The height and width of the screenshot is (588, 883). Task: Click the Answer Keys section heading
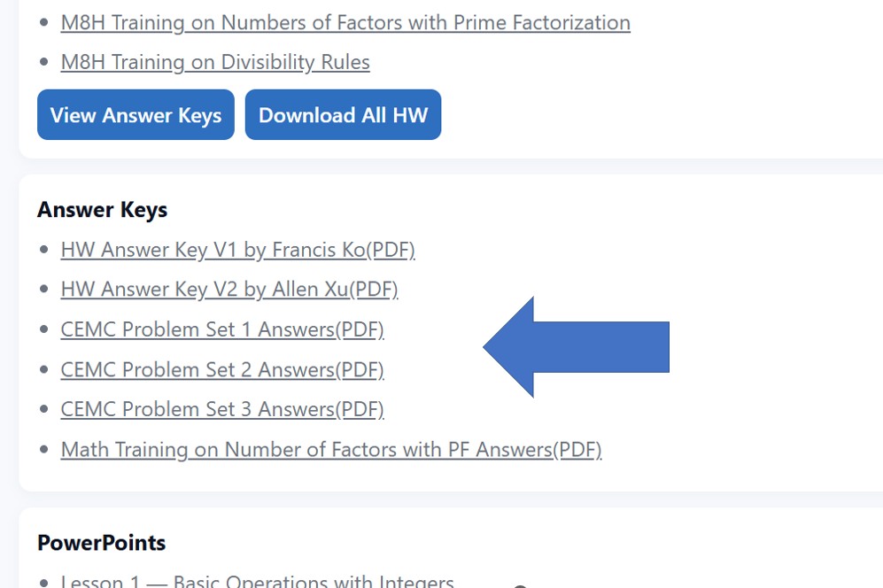tap(102, 210)
